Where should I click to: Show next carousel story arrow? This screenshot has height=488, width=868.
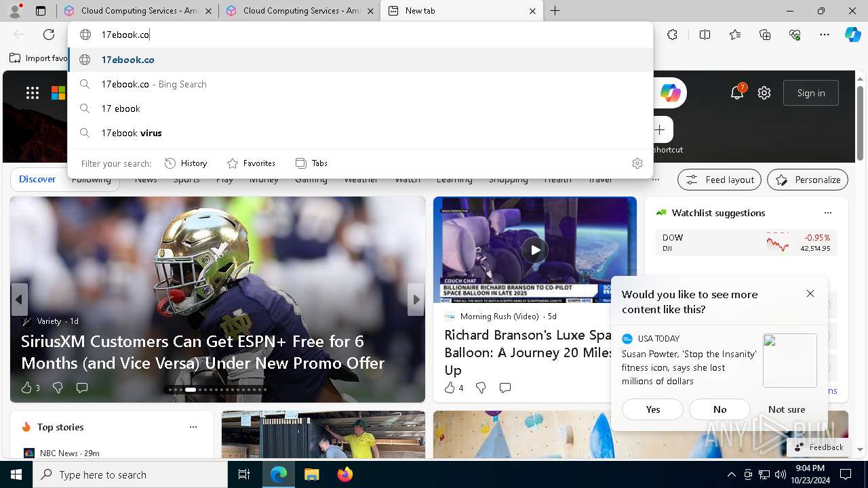click(x=416, y=299)
